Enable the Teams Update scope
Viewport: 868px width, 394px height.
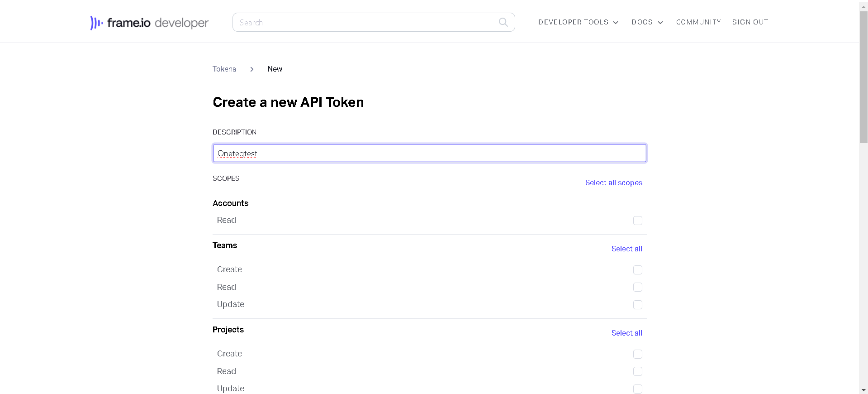pyautogui.click(x=637, y=305)
